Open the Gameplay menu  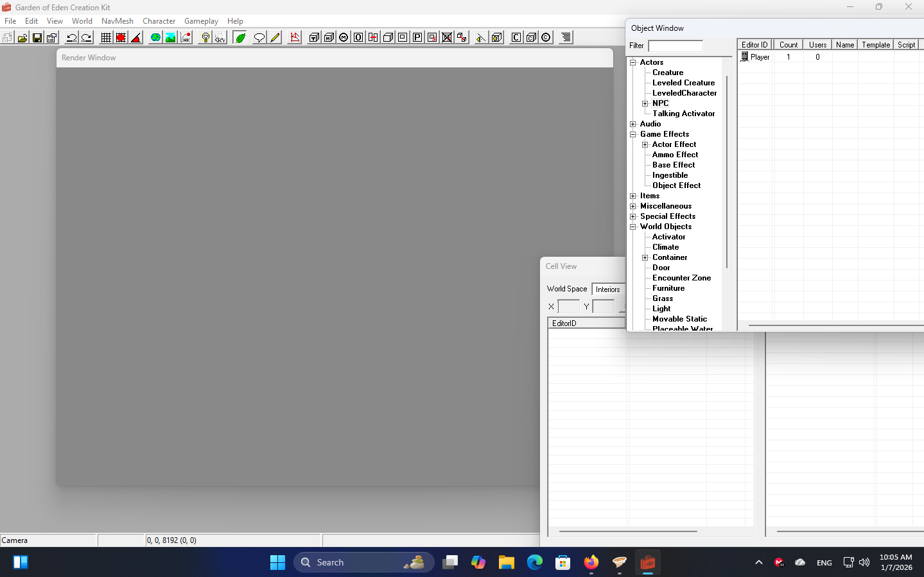[x=201, y=21]
